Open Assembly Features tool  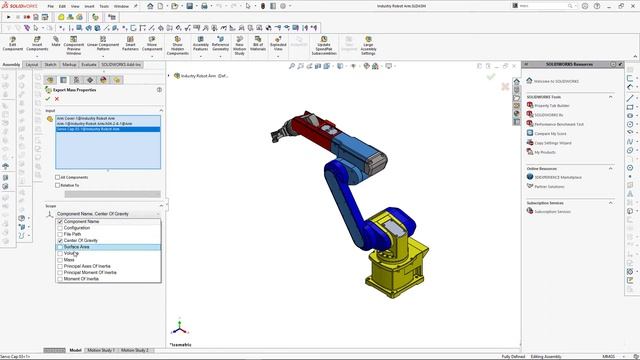tap(200, 44)
